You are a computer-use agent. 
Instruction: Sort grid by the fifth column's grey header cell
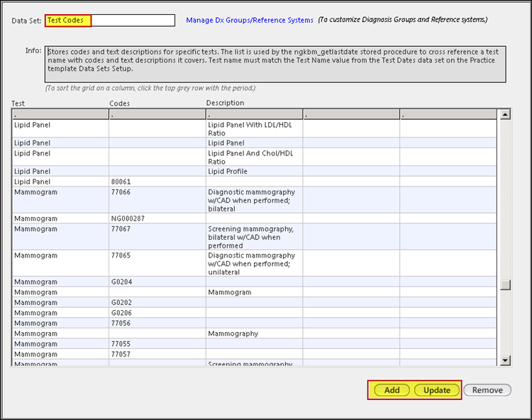pyautogui.click(x=448, y=115)
